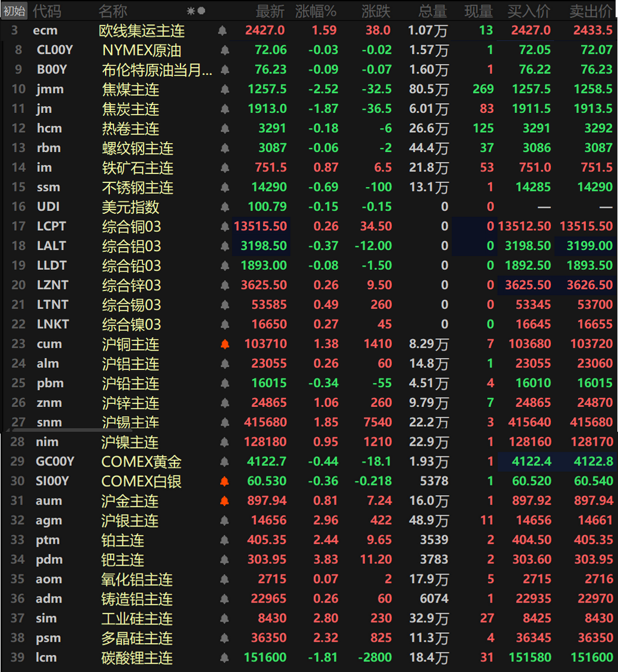The width and height of the screenshot is (618, 672).
Task: Select the 沪铅主连 name cell
Action: [x=130, y=383]
